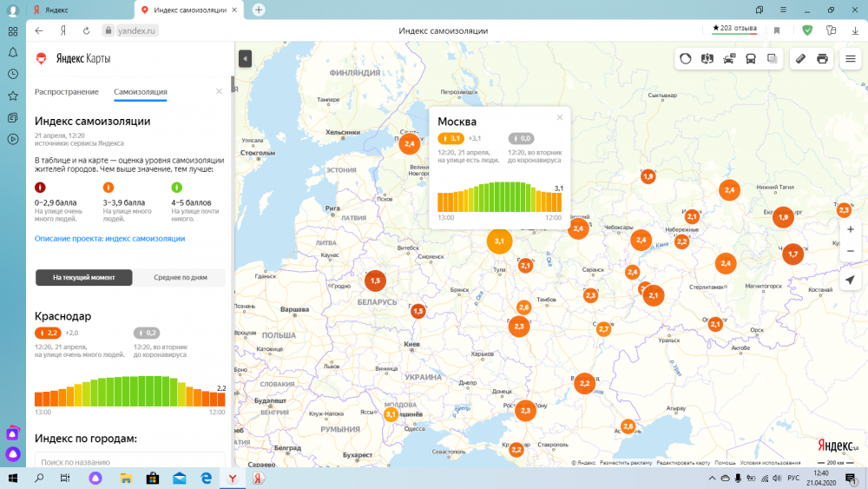Open taskbar search magnifier
The image size is (868, 489).
pyautogui.click(x=39, y=478)
